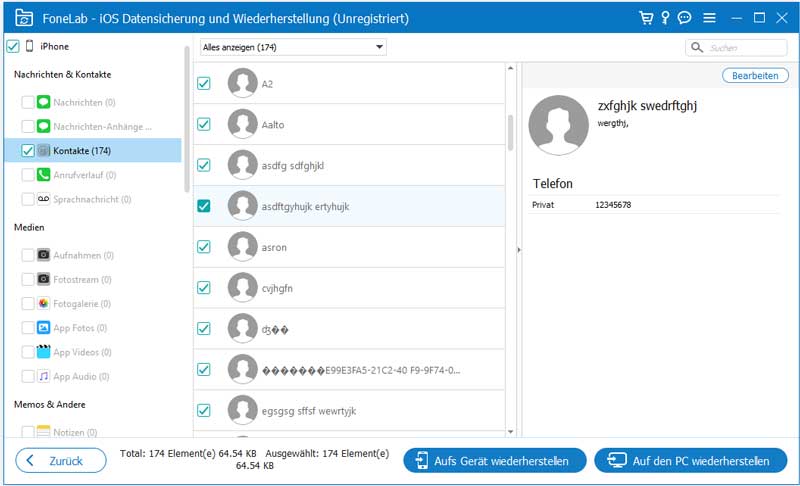The image size is (800, 486).
Task: Click the avatar of contact A2
Action: pyautogui.click(x=242, y=83)
